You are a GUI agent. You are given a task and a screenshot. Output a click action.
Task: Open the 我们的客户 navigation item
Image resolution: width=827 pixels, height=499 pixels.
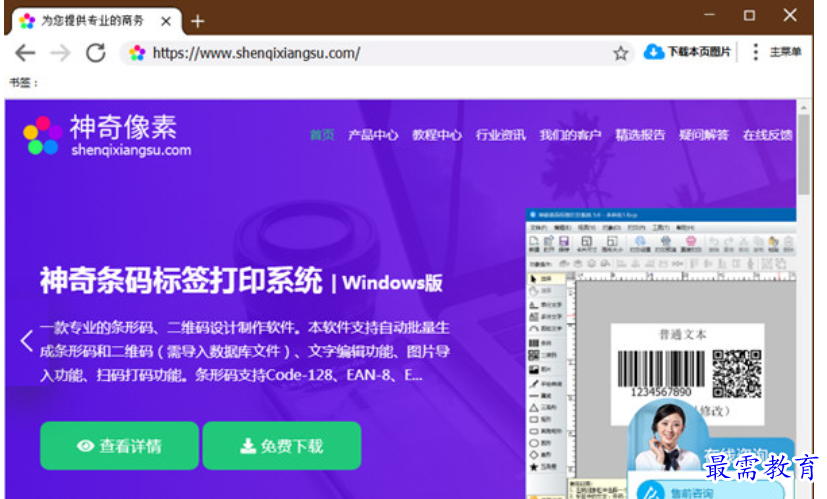click(570, 135)
